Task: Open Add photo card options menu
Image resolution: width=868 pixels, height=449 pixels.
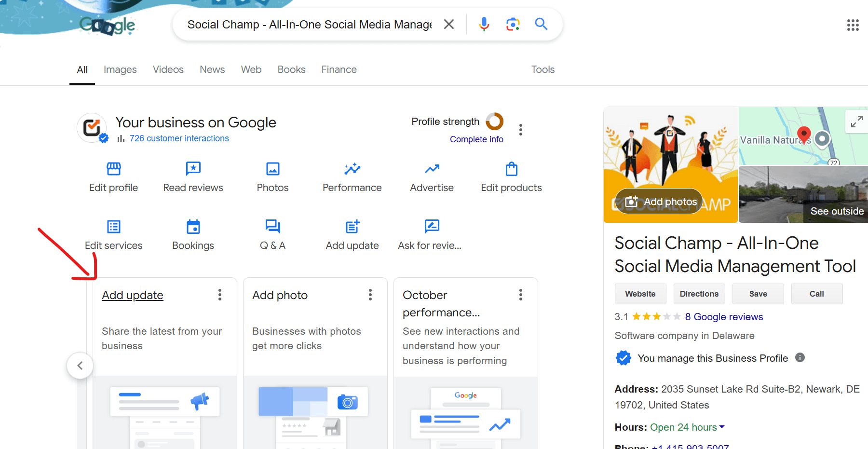Action: coord(370,295)
